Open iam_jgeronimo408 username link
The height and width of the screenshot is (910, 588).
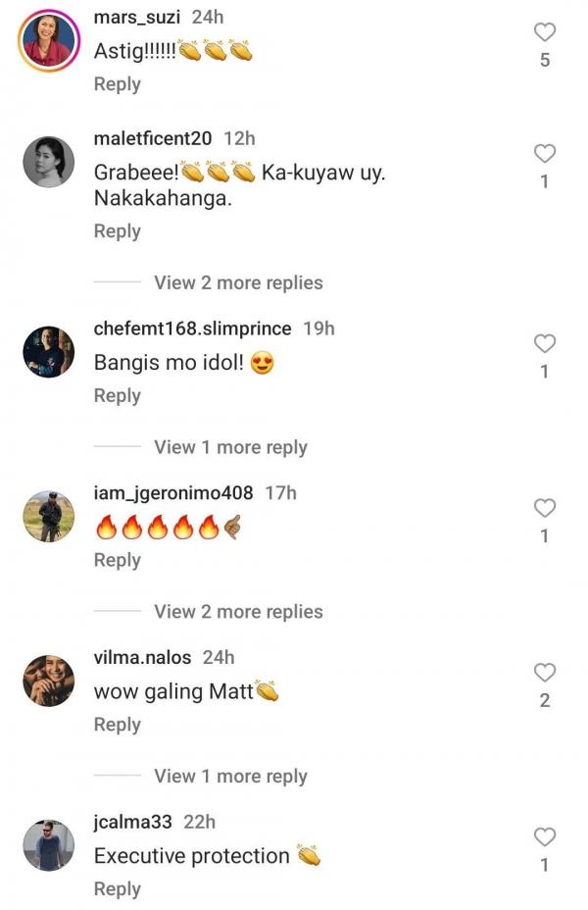[x=173, y=493]
